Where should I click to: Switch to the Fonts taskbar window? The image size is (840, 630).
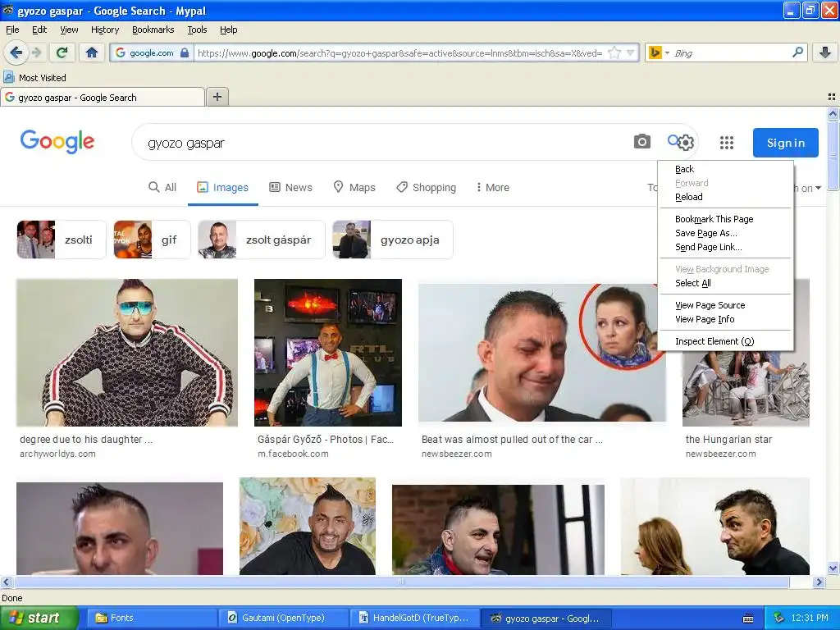click(x=152, y=618)
